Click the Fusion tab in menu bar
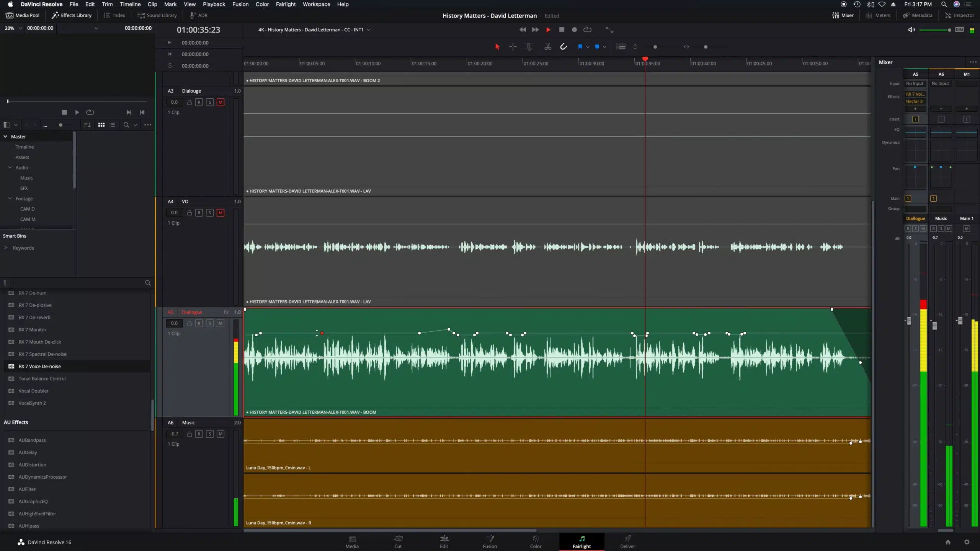The image size is (980, 551). 240,4
